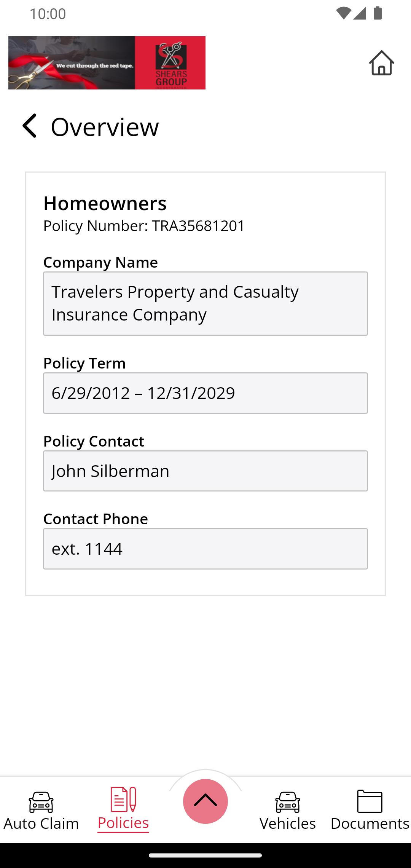This screenshot has height=868, width=411.
Task: Open the Vehicles car icon
Action: click(x=288, y=801)
